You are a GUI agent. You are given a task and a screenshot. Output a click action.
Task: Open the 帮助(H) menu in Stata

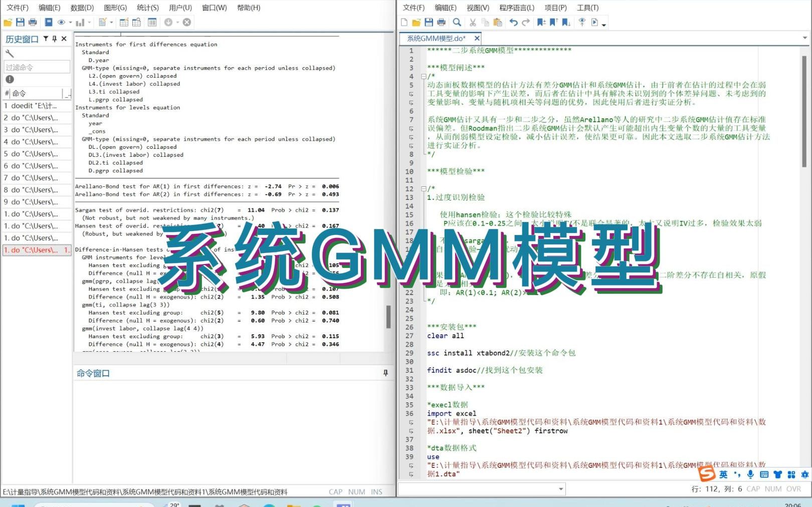click(x=249, y=8)
